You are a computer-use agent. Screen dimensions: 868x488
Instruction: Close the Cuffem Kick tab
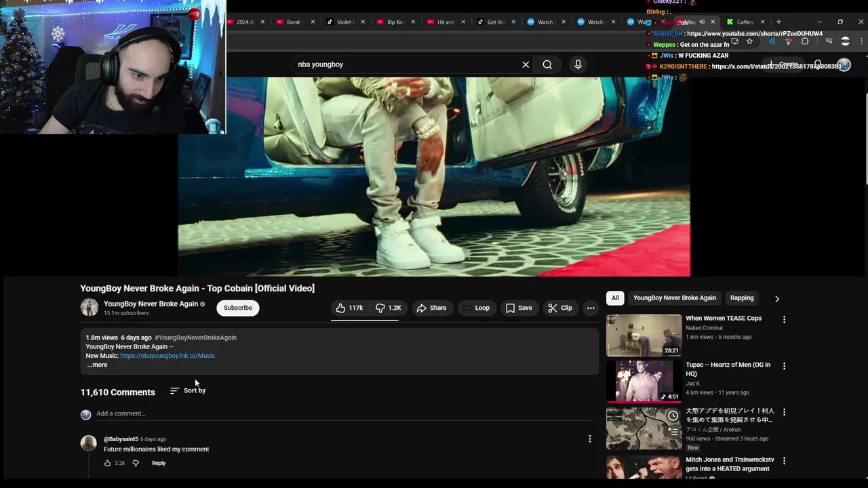(762, 22)
